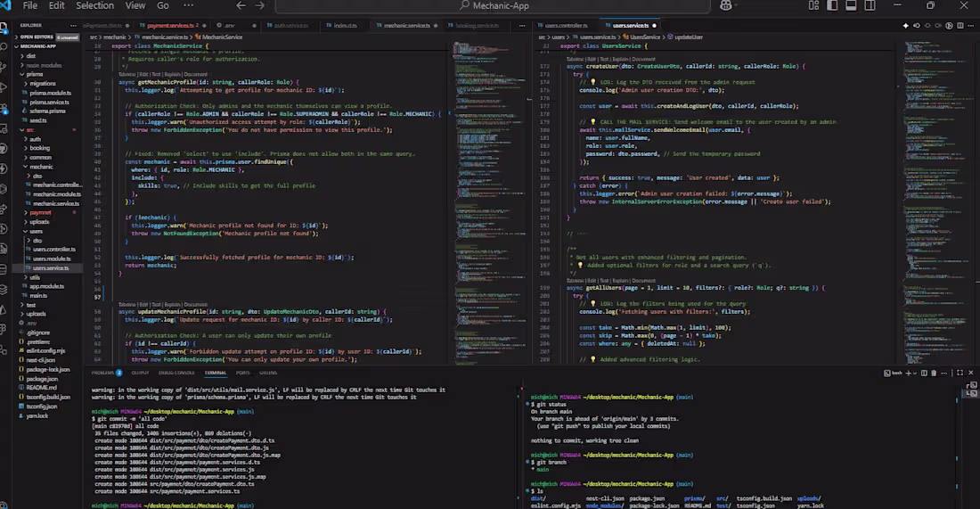This screenshot has height=509, width=980.
Task: Click the Copilot icon in title bar
Action: point(726,5)
